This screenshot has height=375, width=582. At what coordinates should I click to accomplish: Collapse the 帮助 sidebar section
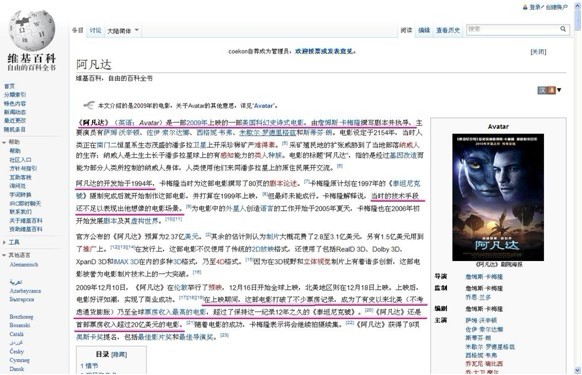click(4, 142)
